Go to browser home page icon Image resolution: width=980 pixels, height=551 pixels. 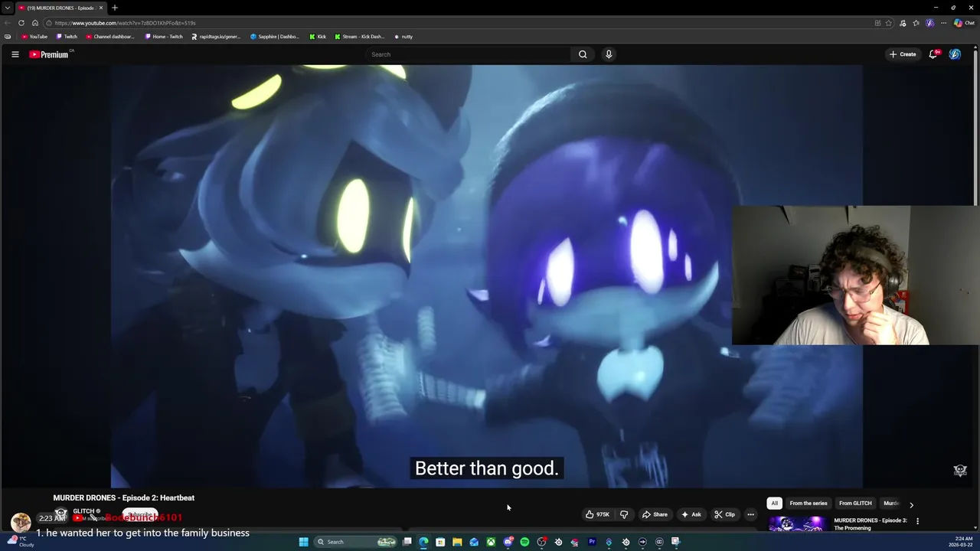click(34, 23)
